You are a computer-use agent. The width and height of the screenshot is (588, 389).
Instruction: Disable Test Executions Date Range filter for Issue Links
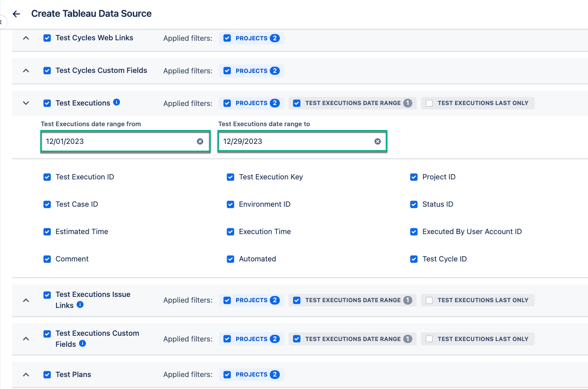(353, 300)
